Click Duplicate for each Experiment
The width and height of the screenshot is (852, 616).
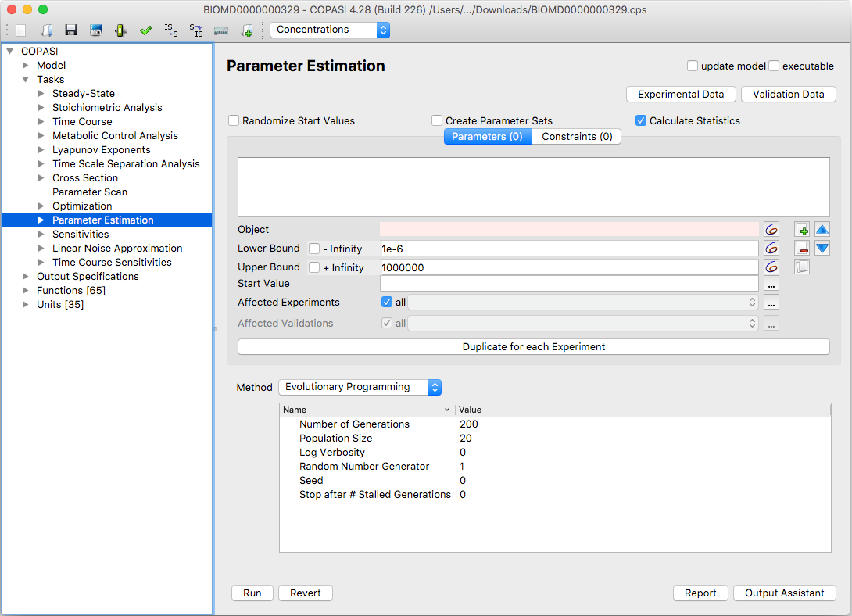coord(534,346)
